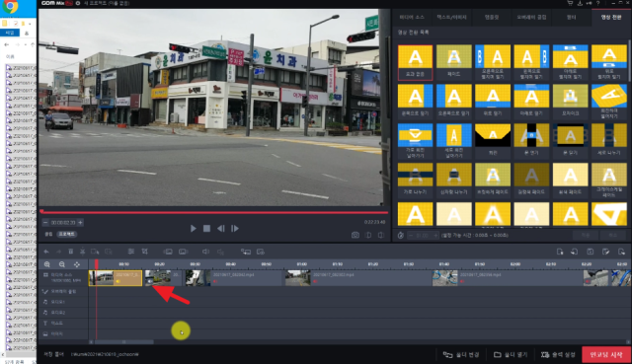This screenshot has height=364, width=632.
Task: Click the redo arrow in timeline toolbar
Action: [x=58, y=252]
